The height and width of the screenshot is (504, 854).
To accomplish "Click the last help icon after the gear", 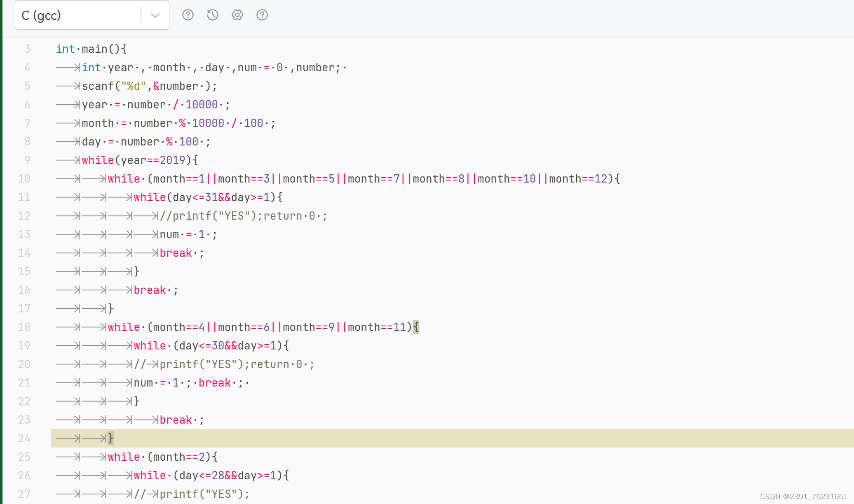I will [262, 15].
